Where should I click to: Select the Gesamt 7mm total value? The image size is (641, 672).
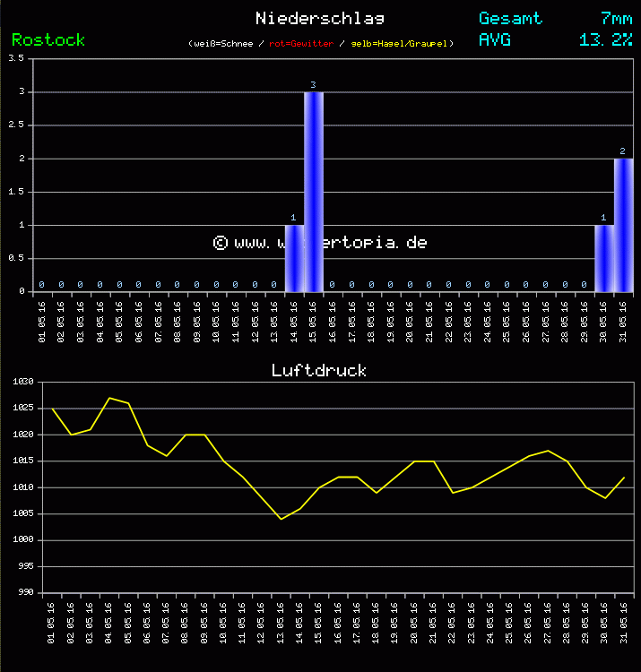(617, 18)
